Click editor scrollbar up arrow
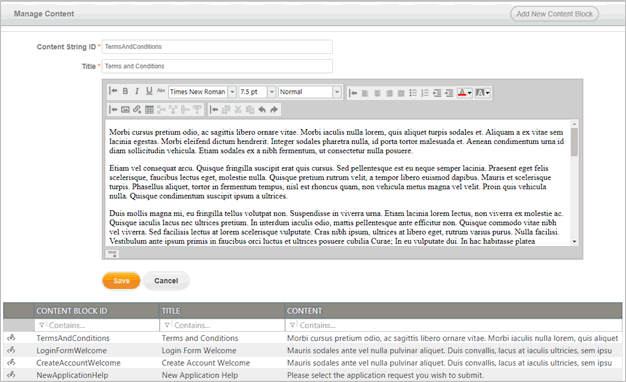Image resolution: width=626 pixels, height=382 pixels. pos(574,124)
